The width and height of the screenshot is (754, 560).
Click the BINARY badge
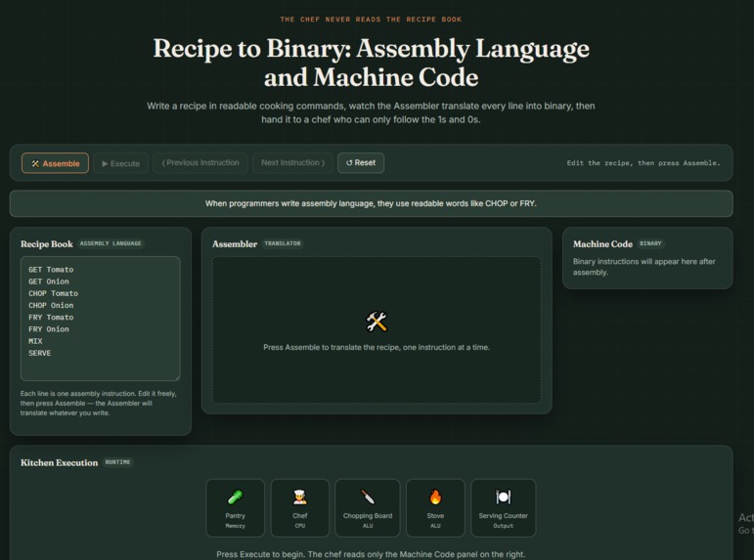click(x=650, y=243)
